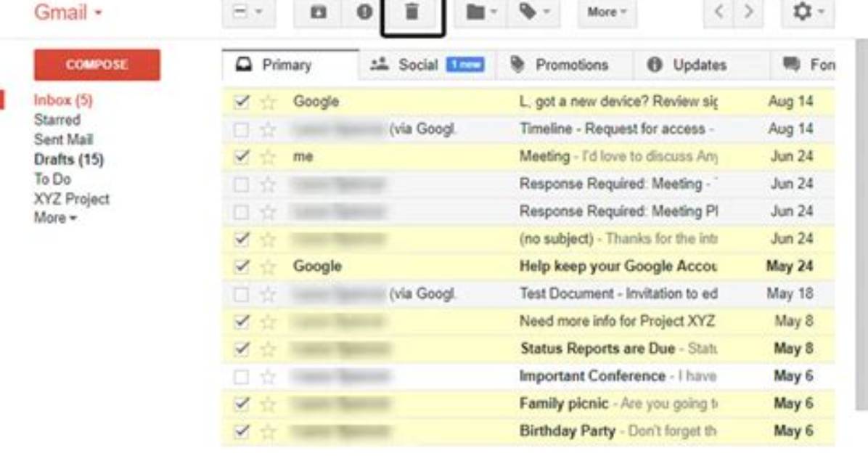This screenshot has height=456, width=868.
Task: Check the Test Document invitation email
Action: click(x=242, y=294)
